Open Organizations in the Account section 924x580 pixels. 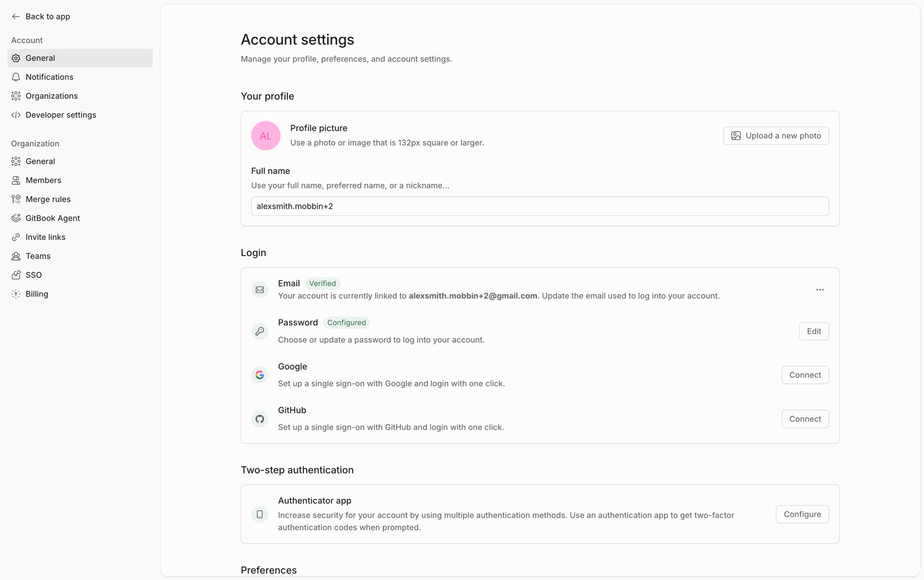pyautogui.click(x=80, y=96)
